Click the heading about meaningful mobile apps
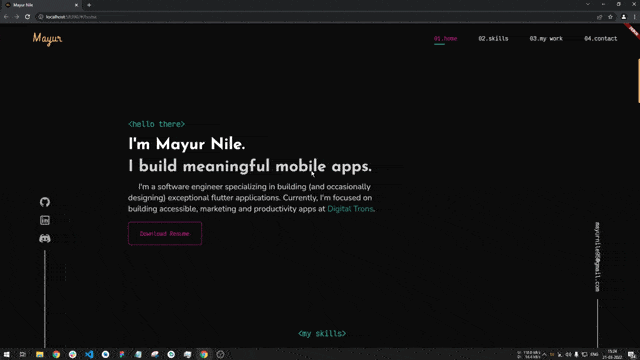The height and width of the screenshot is (360, 640). 250,167
